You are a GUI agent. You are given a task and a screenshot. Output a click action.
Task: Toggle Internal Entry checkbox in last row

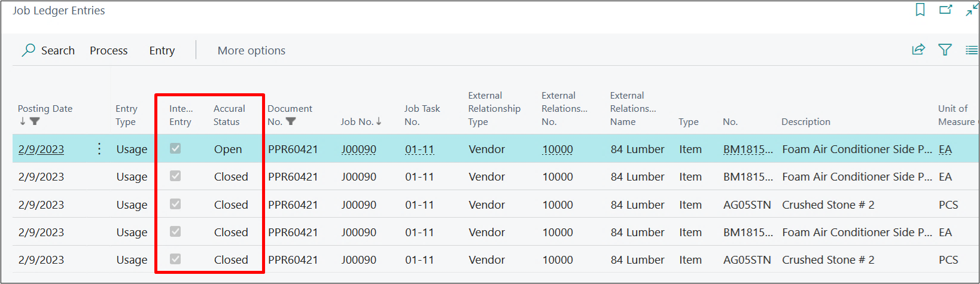point(175,259)
